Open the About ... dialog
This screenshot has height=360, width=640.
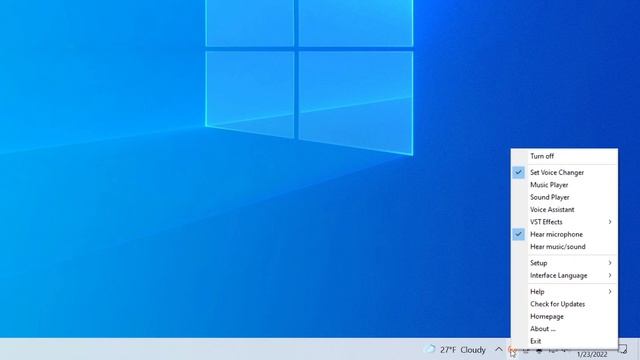tap(564, 329)
